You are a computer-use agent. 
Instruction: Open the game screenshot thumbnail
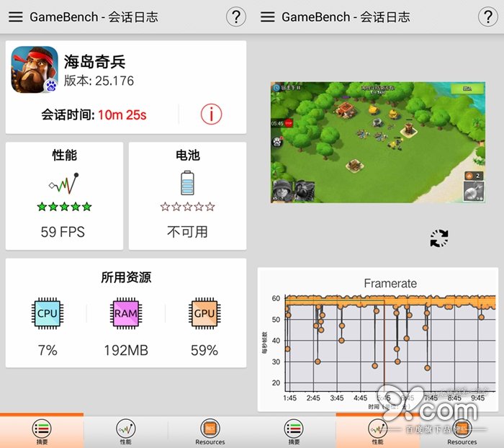(x=378, y=142)
